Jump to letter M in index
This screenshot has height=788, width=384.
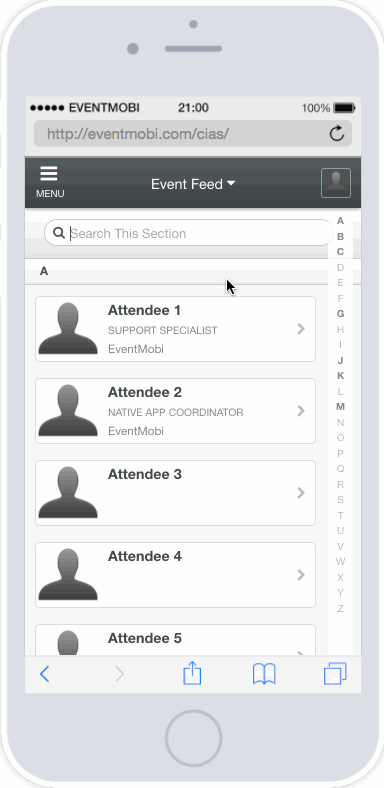pyautogui.click(x=340, y=407)
